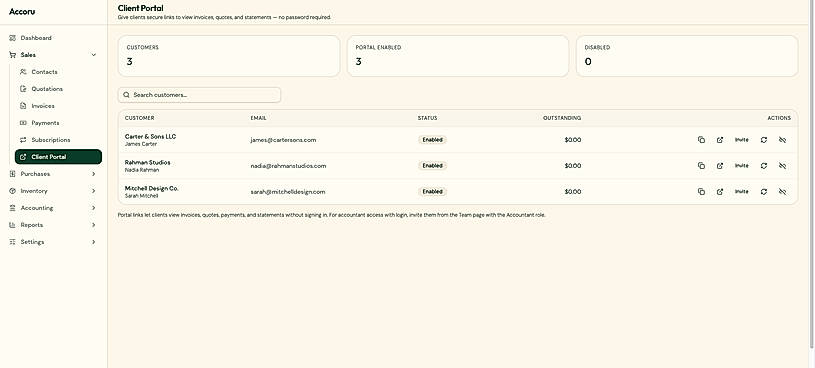Image resolution: width=815 pixels, height=368 pixels.
Task: Copy portal link for Carter & Sons LLC
Action: [701, 140]
